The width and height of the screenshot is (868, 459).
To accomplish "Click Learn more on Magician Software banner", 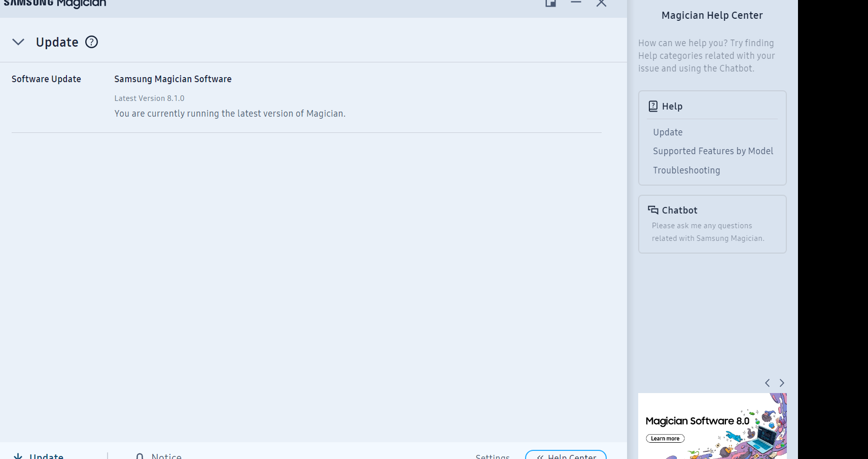I will point(665,439).
